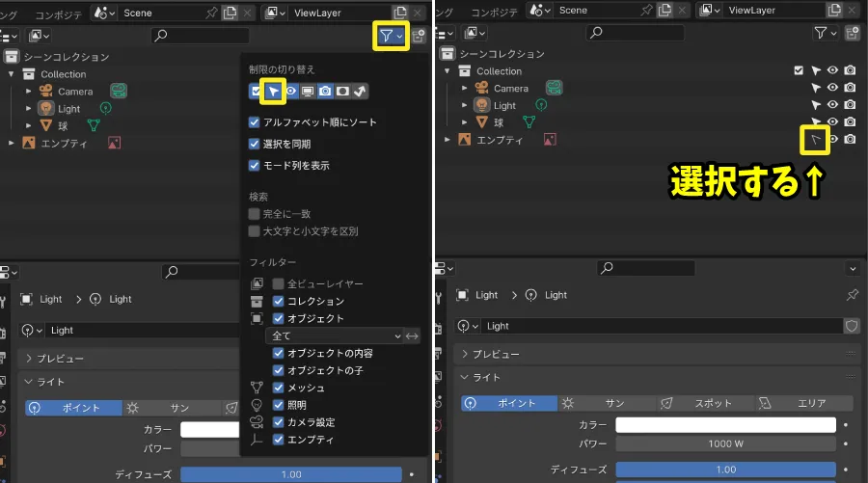
Task: Uncheck モード列を表示 checkbox
Action: click(x=254, y=166)
